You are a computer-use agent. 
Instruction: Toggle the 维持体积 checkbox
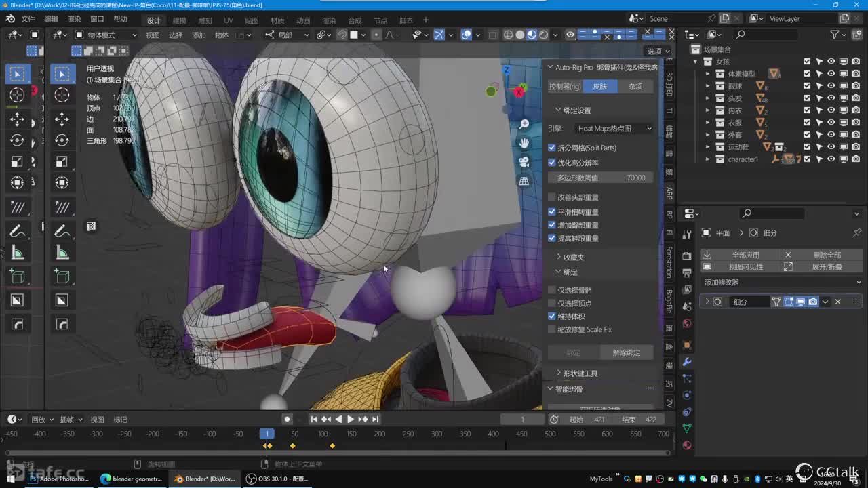click(x=552, y=317)
